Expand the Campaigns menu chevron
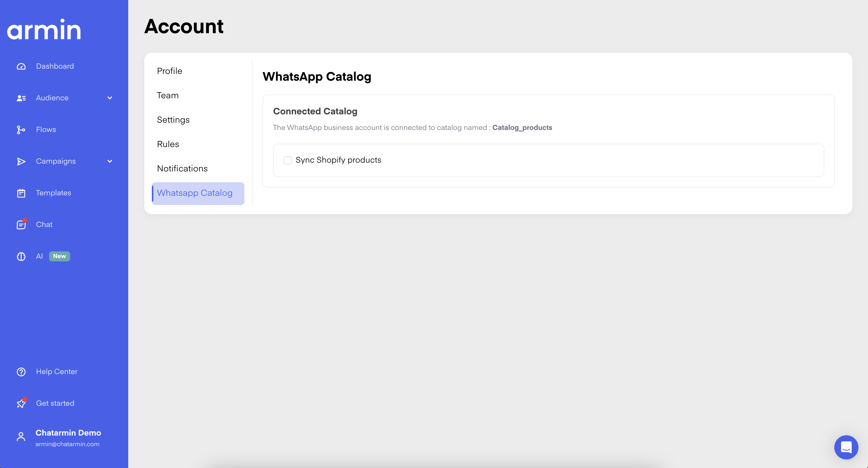 [x=110, y=161]
